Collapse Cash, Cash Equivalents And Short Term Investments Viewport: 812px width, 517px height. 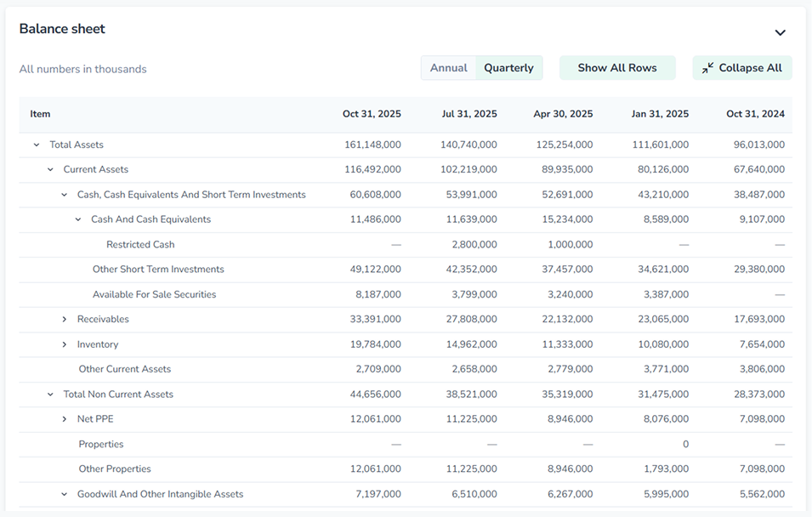click(x=65, y=195)
